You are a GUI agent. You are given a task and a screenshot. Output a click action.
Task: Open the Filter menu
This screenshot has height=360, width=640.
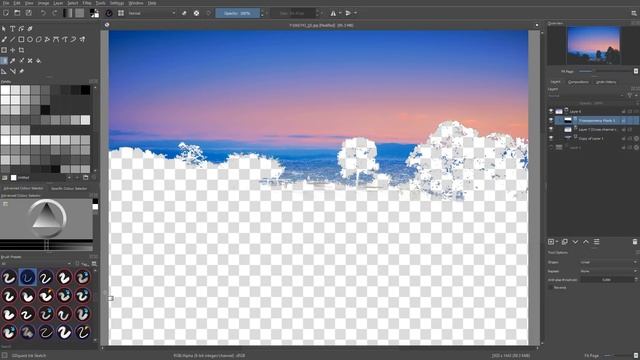[87, 3]
